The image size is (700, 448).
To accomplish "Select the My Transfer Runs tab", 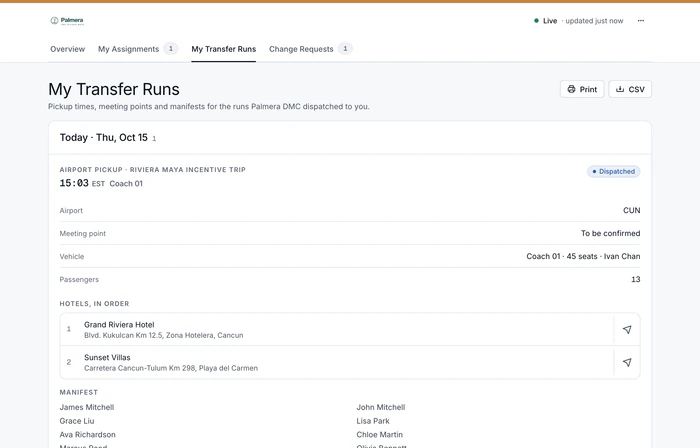I will (x=224, y=49).
